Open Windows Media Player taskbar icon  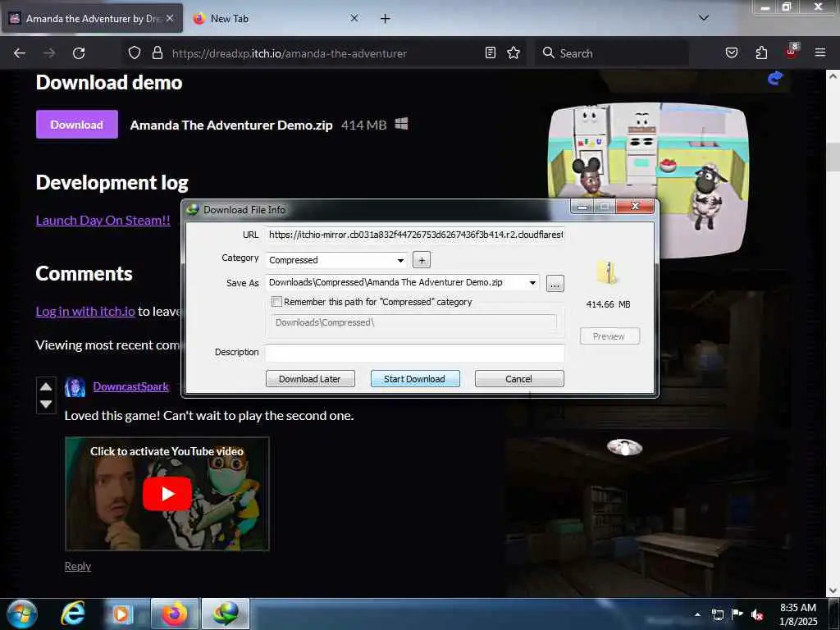point(121,614)
